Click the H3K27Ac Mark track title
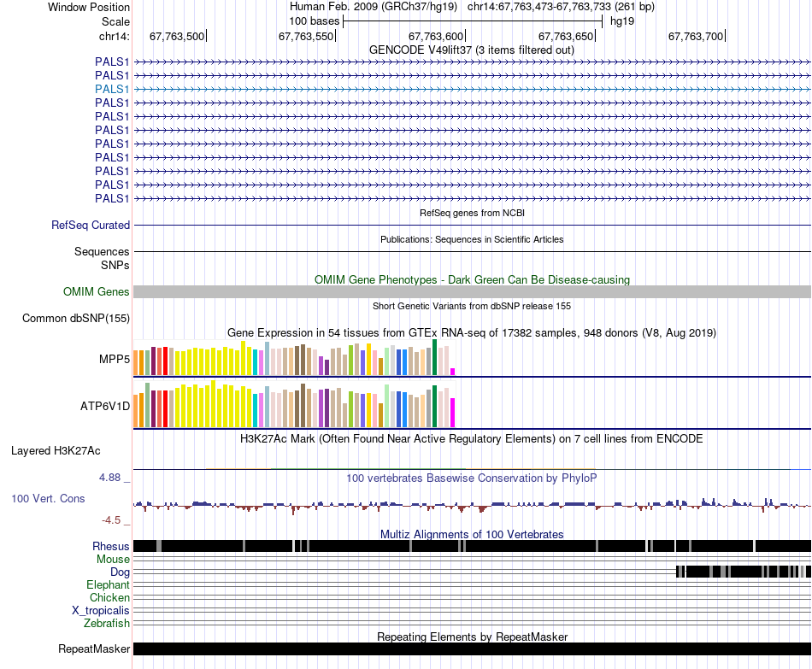This screenshot has height=669, width=812. (472, 439)
